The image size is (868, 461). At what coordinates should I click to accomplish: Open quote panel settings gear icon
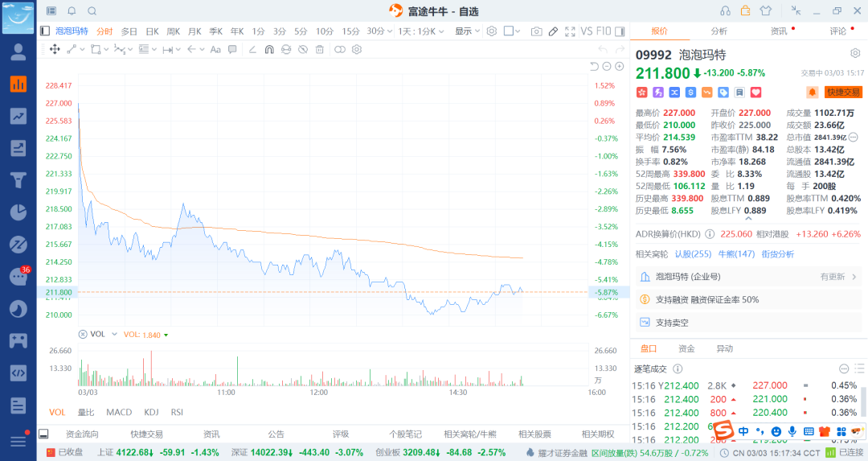[855, 53]
